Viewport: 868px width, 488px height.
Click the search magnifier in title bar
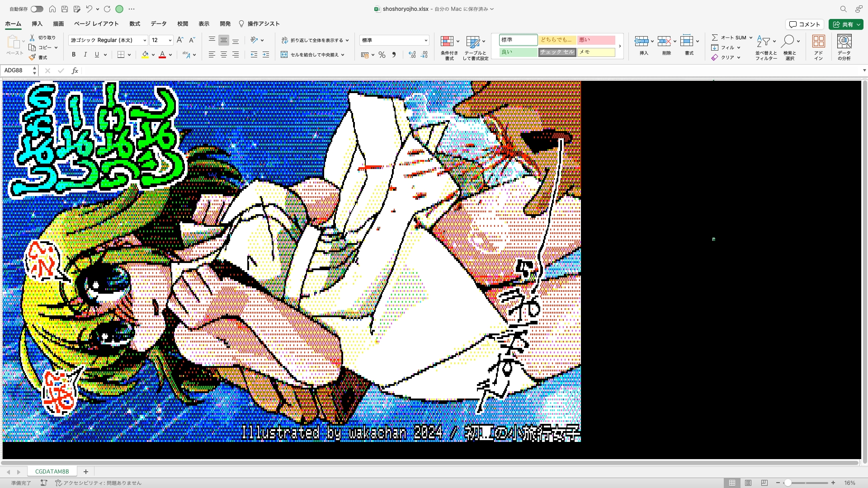pyautogui.click(x=843, y=9)
